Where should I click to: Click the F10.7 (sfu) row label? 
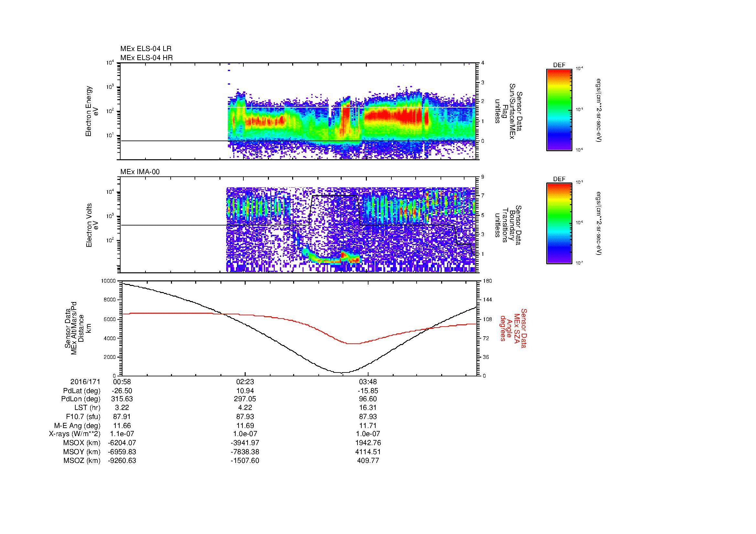(83, 416)
